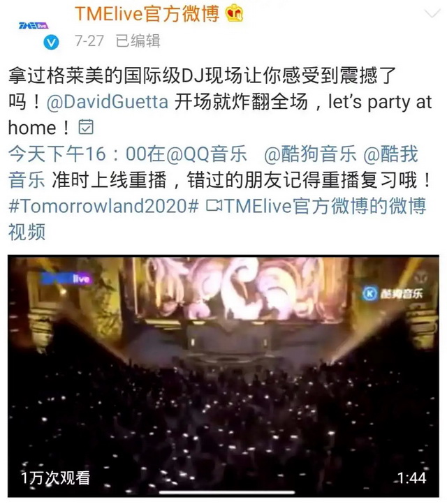The width and height of the screenshot is (447, 504).
Task: Click the calendar check icon after home
Action: pos(86,127)
